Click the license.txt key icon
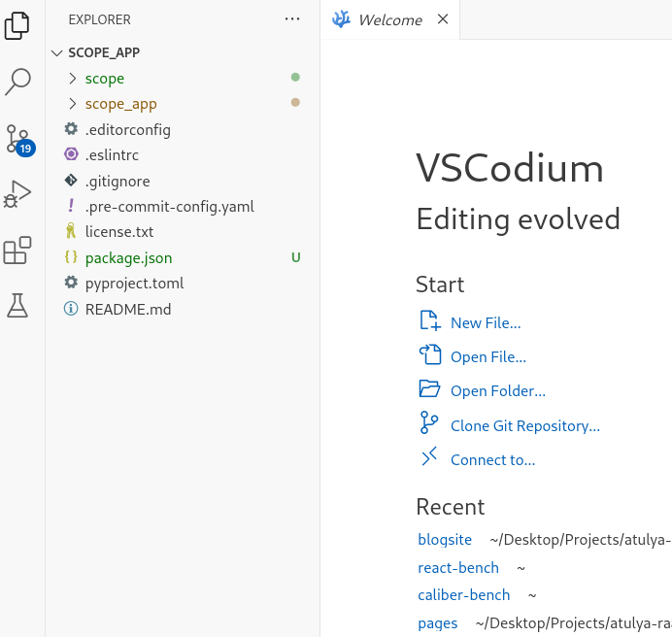 pyautogui.click(x=71, y=231)
